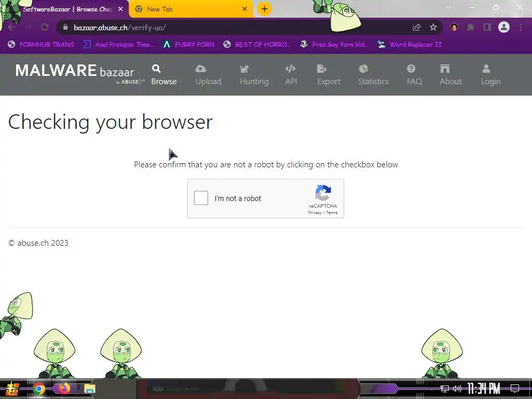Open the tab search chevron
Screen dimensions: 532x399
point(448,7)
